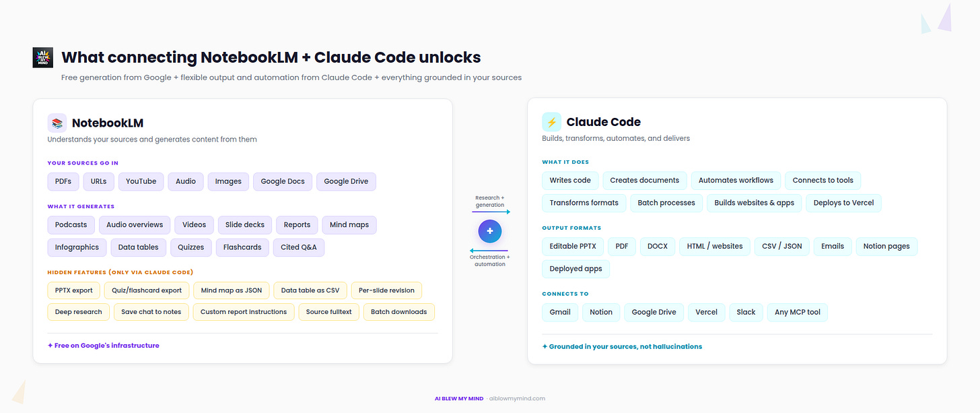This screenshot has width=980, height=413.
Task: Click the purple plus circle between panels
Action: click(490, 230)
